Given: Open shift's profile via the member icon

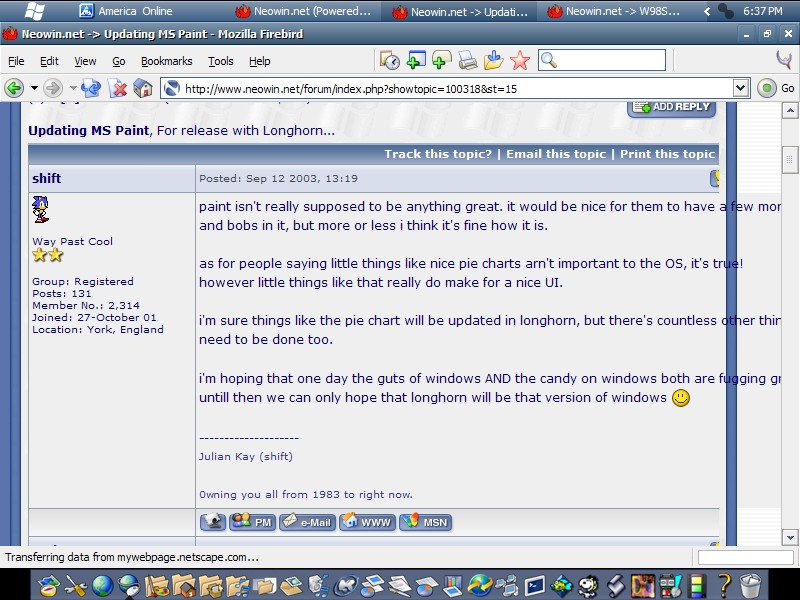Looking at the screenshot, I should 213,521.
